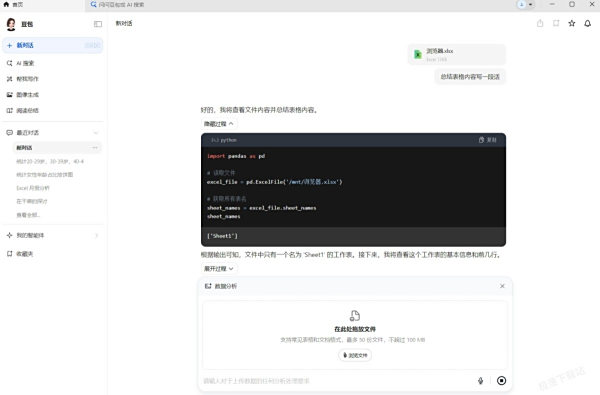The width and height of the screenshot is (600, 395).
Task: Focus the data analysis message input field
Action: tap(337, 381)
